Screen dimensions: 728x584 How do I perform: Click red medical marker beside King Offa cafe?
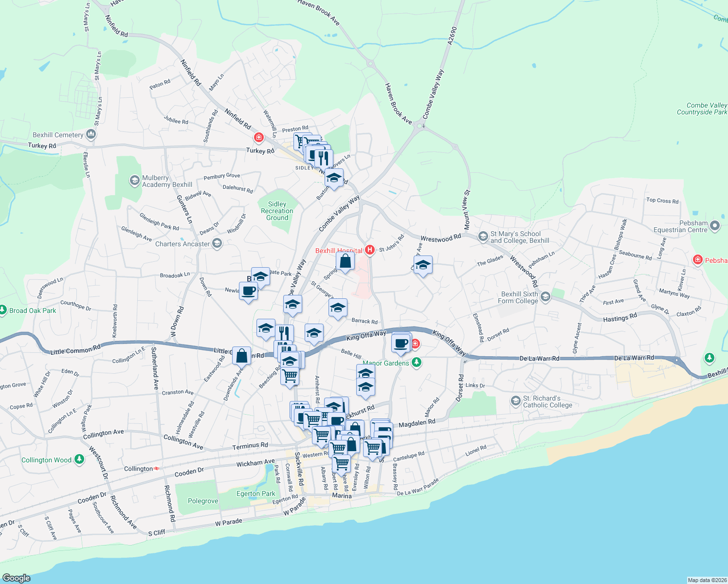415,344
